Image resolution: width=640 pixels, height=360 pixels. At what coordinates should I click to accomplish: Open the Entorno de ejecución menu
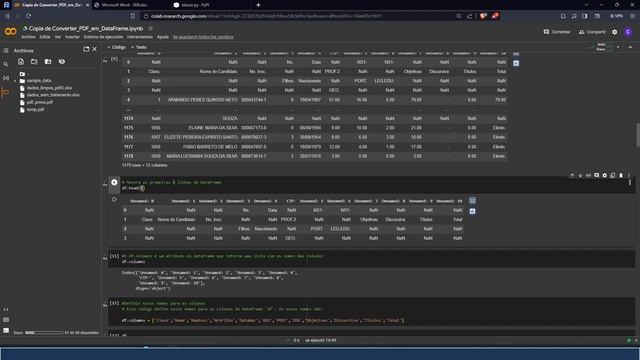click(103, 37)
